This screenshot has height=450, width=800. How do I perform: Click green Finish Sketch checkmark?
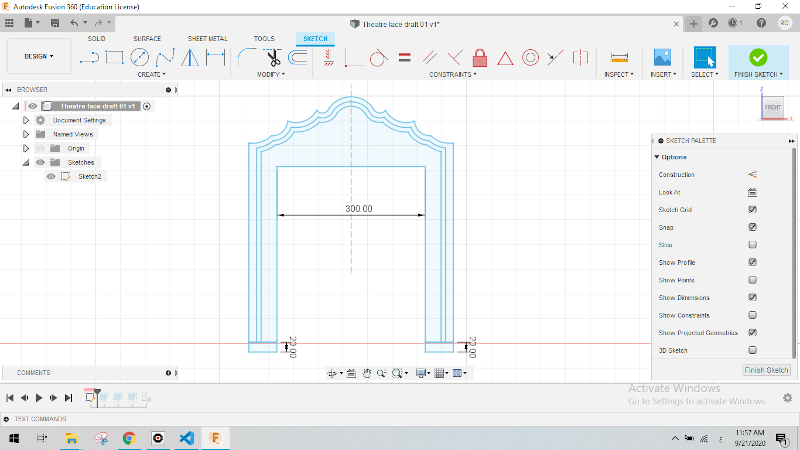click(758, 58)
